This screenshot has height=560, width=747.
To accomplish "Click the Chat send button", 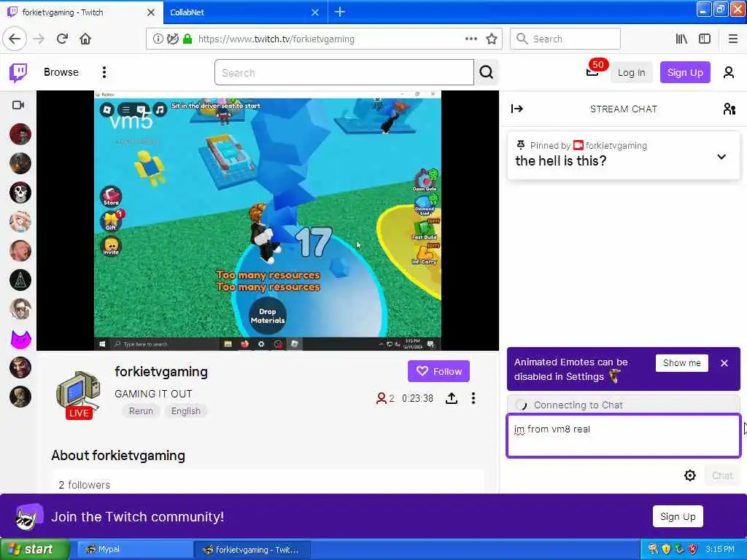I will pyautogui.click(x=722, y=475).
